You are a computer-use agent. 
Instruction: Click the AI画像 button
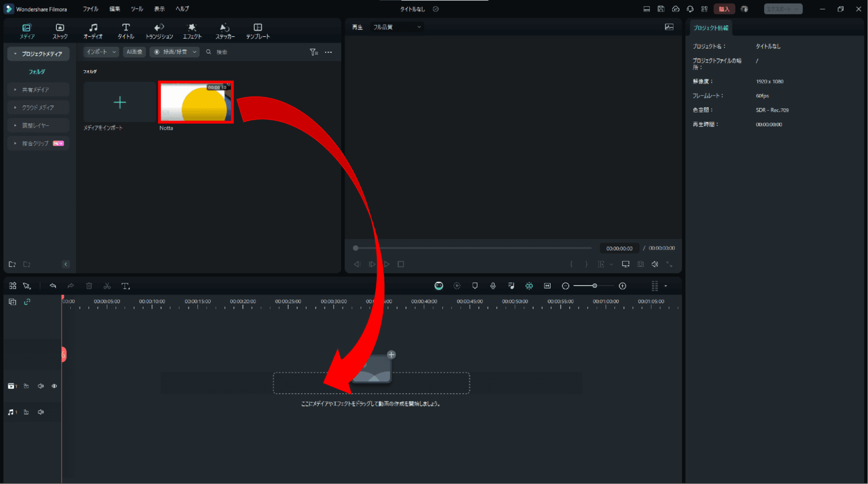pos(134,52)
